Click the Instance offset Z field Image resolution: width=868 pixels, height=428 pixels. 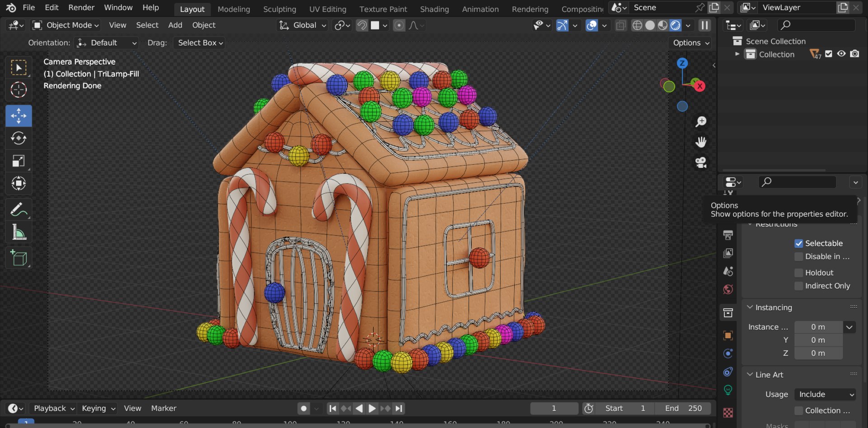pyautogui.click(x=818, y=353)
